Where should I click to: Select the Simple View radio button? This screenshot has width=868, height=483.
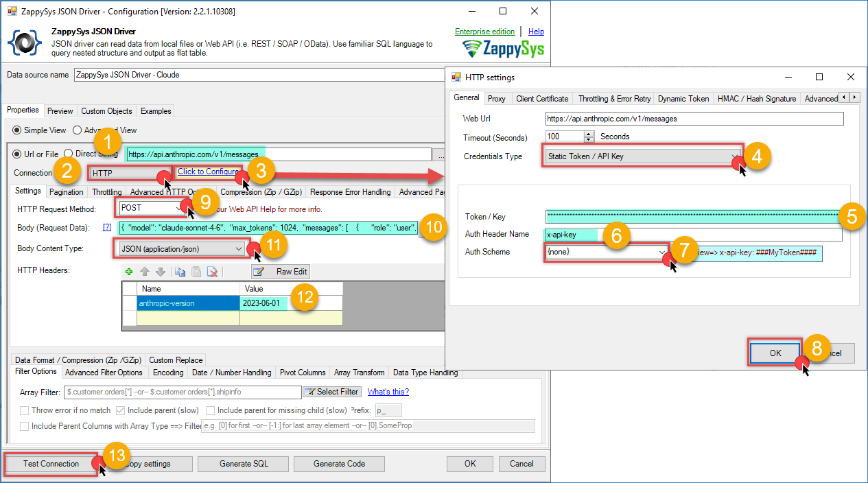[17, 130]
